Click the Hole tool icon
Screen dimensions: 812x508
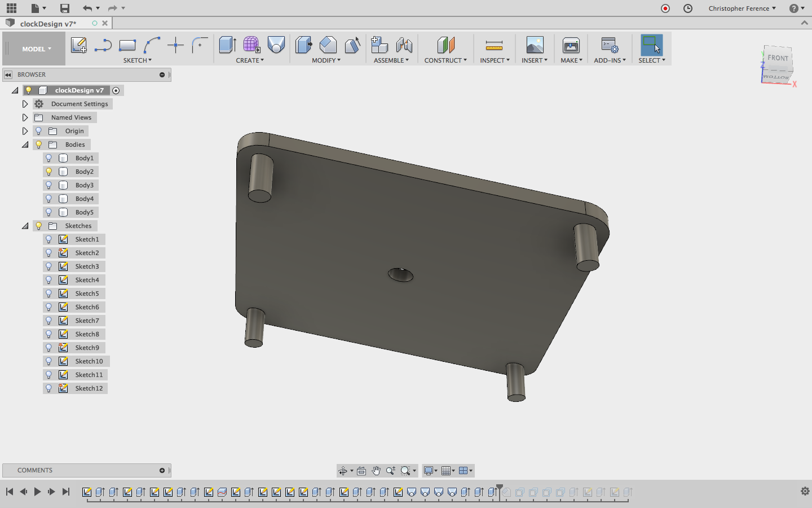pyautogui.click(x=276, y=45)
